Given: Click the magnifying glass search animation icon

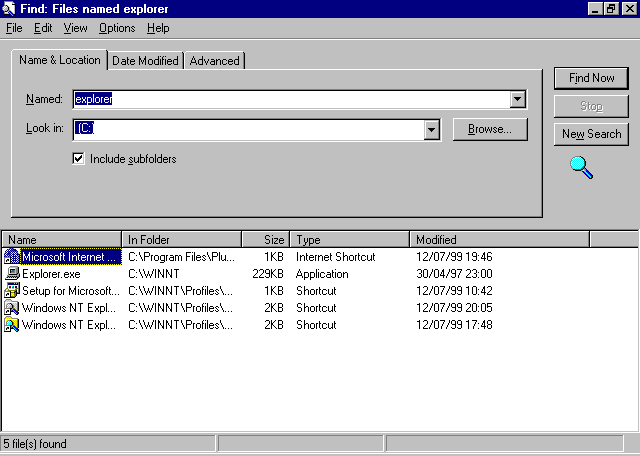Looking at the screenshot, I should [x=581, y=167].
